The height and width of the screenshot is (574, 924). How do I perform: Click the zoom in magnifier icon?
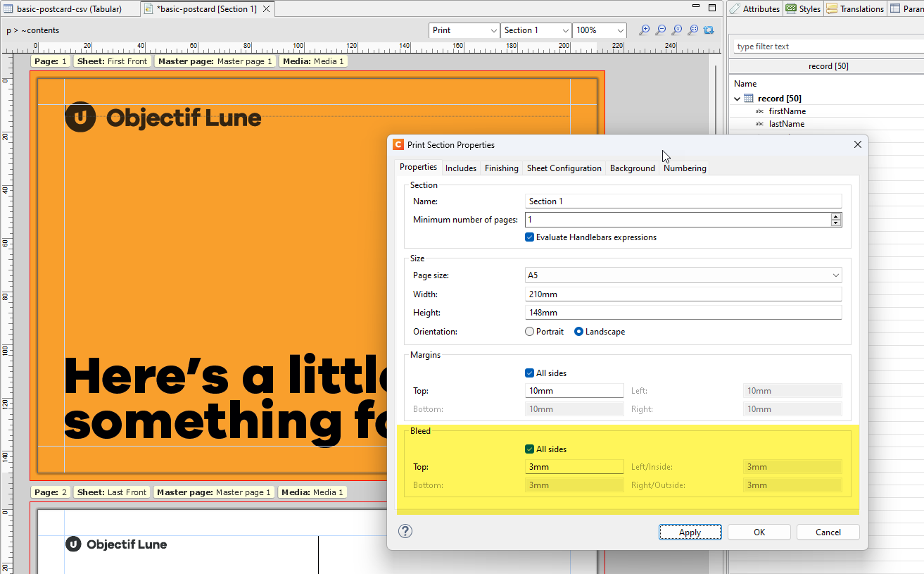[644, 30]
